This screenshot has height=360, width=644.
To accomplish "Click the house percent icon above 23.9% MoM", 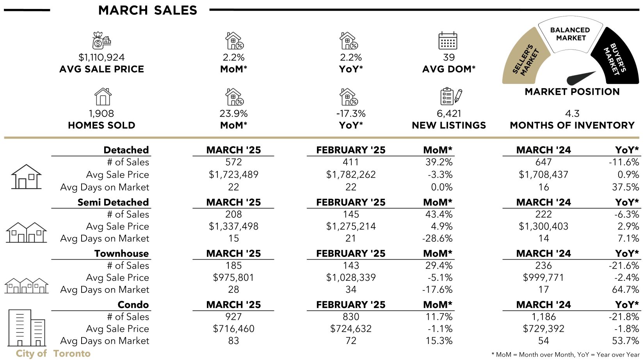I will tap(235, 96).
